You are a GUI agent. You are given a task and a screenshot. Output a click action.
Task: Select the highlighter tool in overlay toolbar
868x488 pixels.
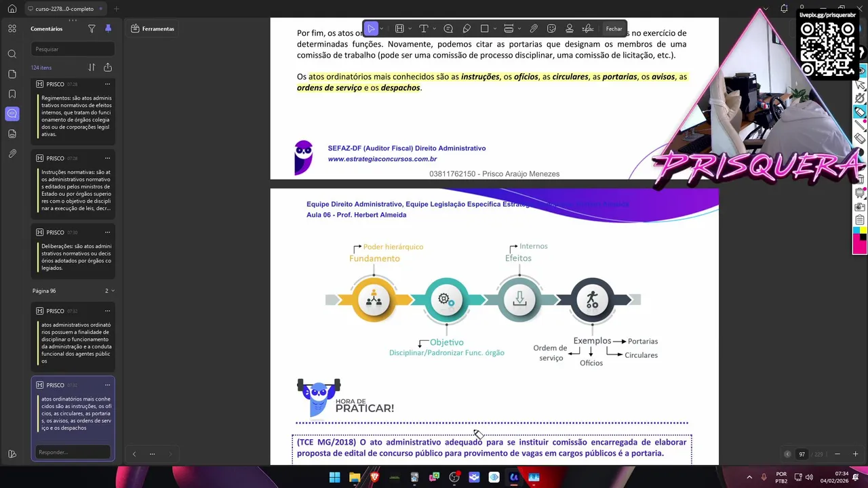click(860, 112)
